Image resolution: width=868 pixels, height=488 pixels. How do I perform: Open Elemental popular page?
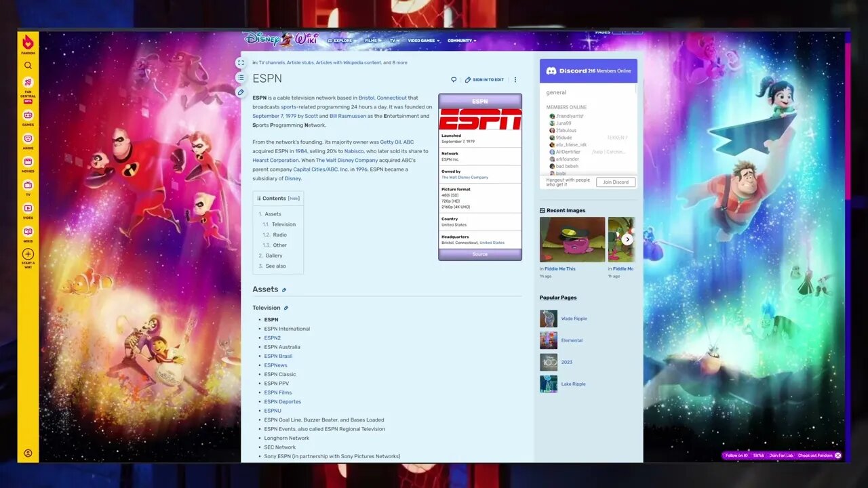pyautogui.click(x=572, y=340)
